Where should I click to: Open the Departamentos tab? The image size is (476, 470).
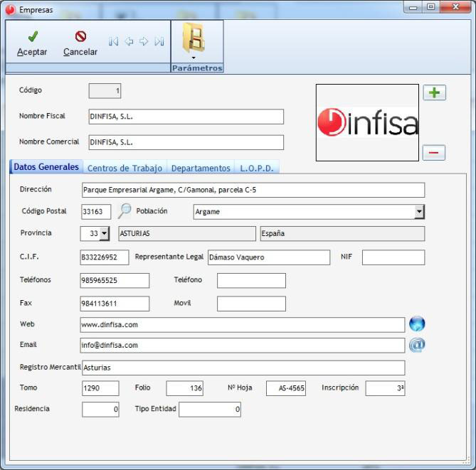pos(201,168)
